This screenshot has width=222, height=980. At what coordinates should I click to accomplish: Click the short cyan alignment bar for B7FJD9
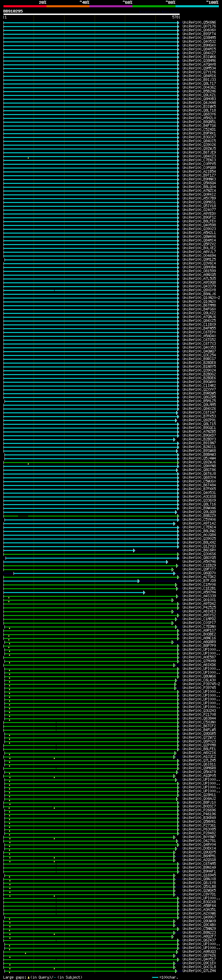point(71,581)
